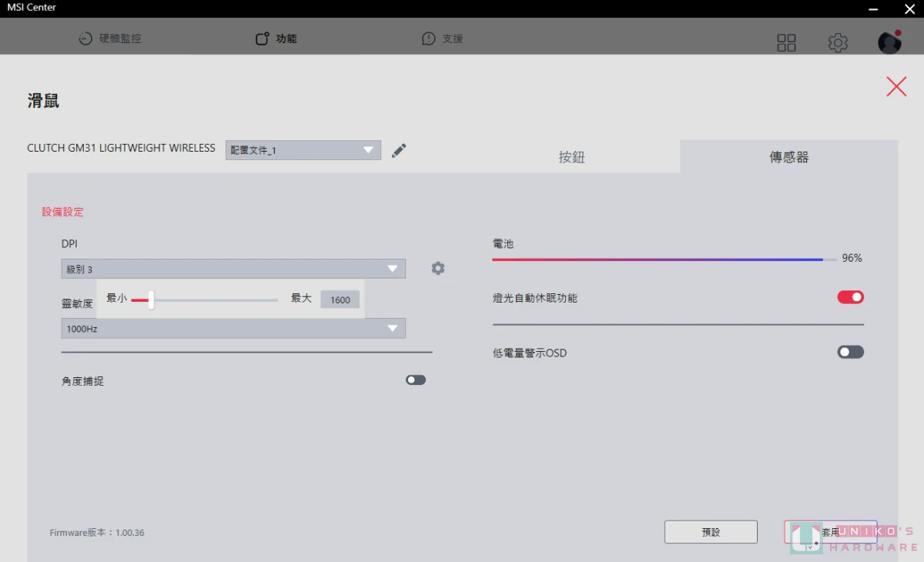This screenshot has height=562, width=924.
Task: Click the DPI value field showing 1600
Action: tap(340, 299)
